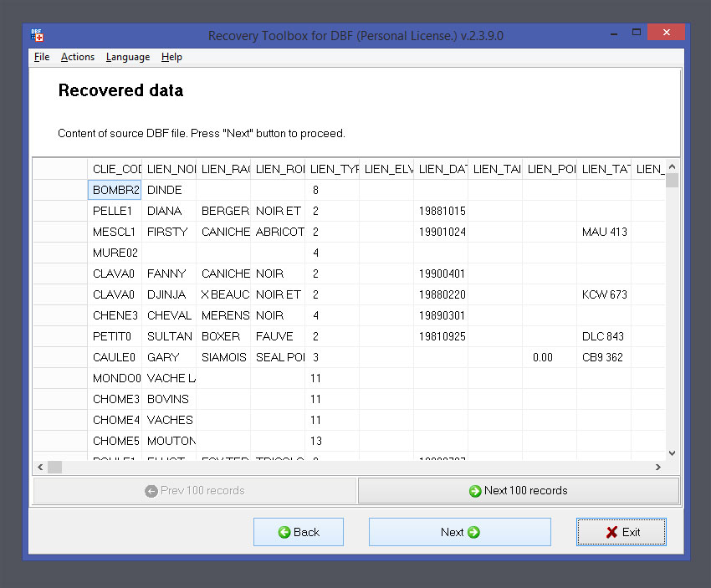Select the X BEAUC cell

(223, 294)
